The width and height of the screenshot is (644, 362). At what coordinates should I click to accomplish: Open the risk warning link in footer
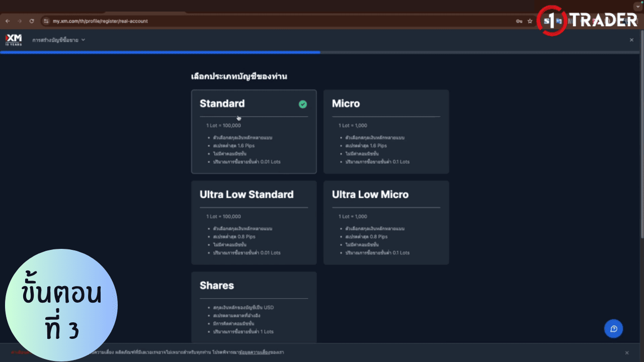click(254, 352)
